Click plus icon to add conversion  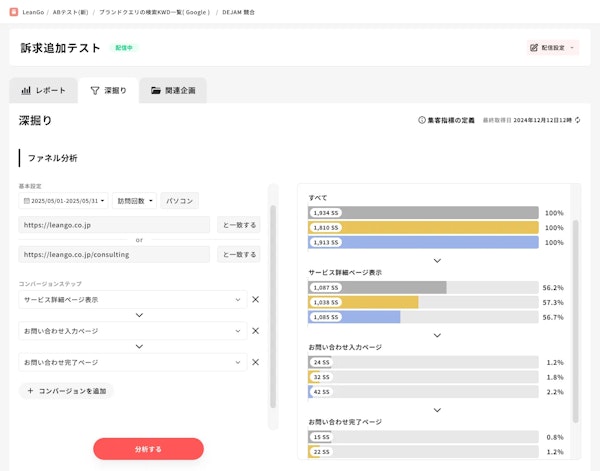click(x=30, y=391)
